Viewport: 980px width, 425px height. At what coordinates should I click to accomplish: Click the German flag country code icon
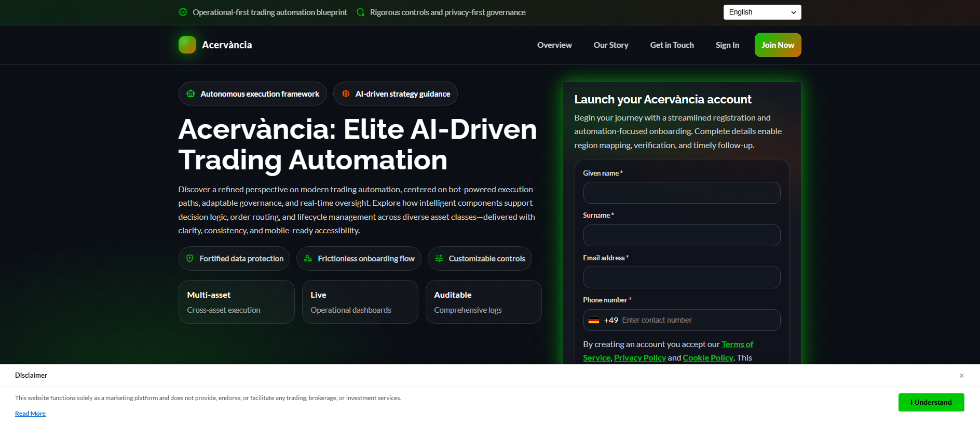[594, 320]
